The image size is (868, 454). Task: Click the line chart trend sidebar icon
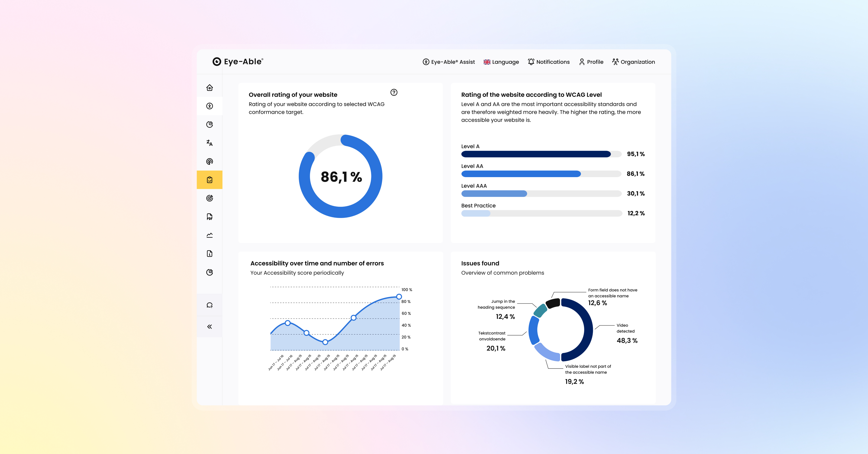click(x=210, y=235)
